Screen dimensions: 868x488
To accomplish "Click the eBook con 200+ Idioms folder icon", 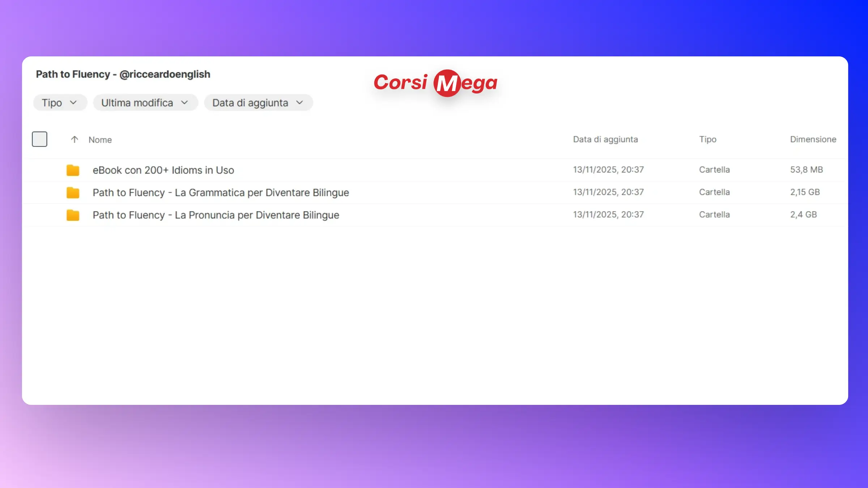I will click(73, 170).
